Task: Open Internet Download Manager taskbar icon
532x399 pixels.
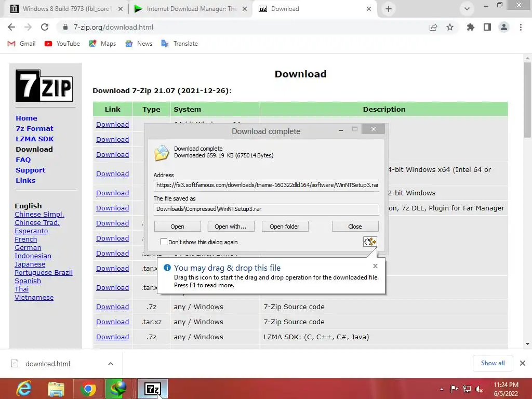Action: 118,389
